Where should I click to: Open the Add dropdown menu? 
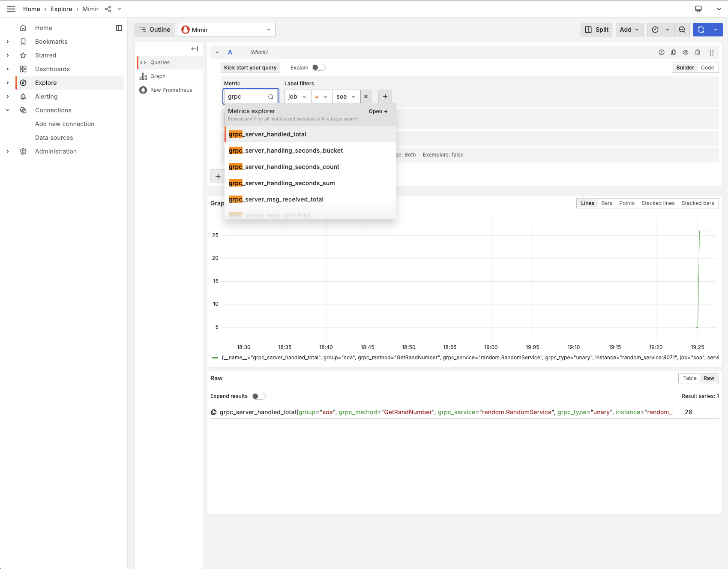pos(629,30)
